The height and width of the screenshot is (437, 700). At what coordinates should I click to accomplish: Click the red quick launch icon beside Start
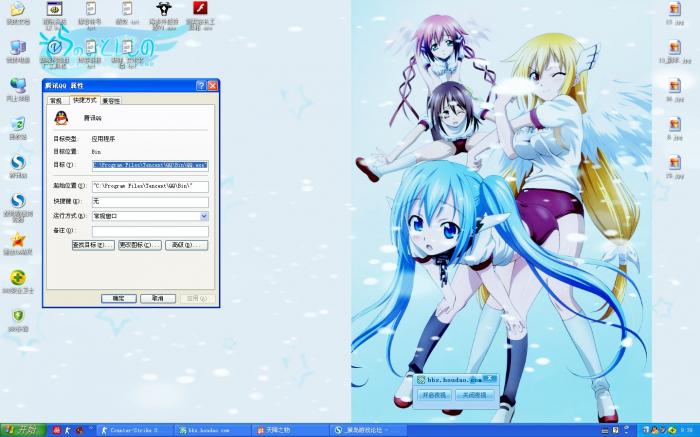pos(57,430)
